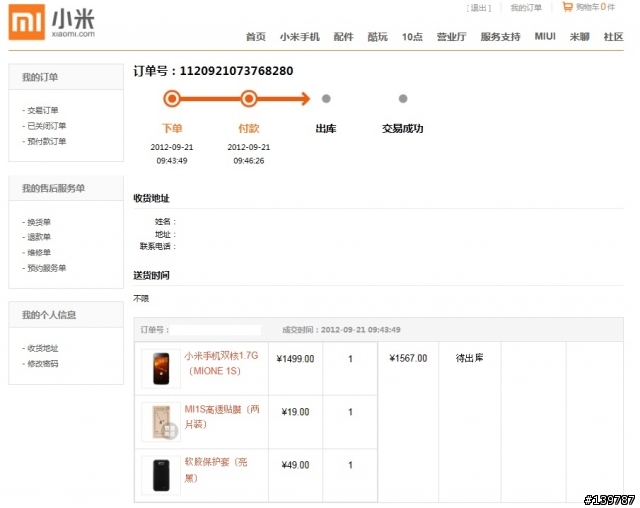Open 小米手机双核1.7G product link
This screenshot has width=640, height=508.
(x=221, y=363)
